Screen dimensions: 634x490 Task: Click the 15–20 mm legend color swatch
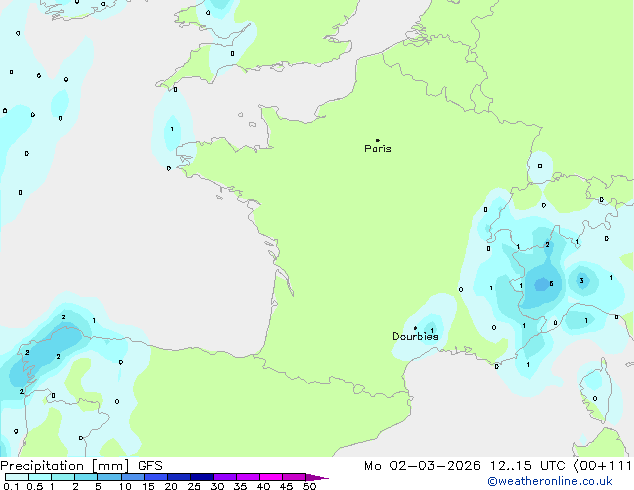(155, 477)
